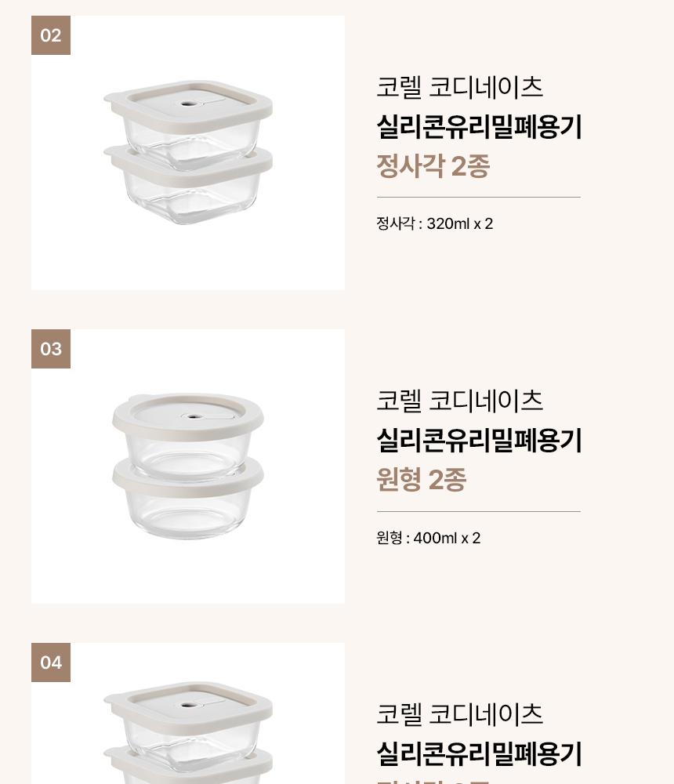Click 코렐 코디네이츠 brand text in product 03
Image resolution: width=674 pixels, height=784 pixels.
click(459, 400)
